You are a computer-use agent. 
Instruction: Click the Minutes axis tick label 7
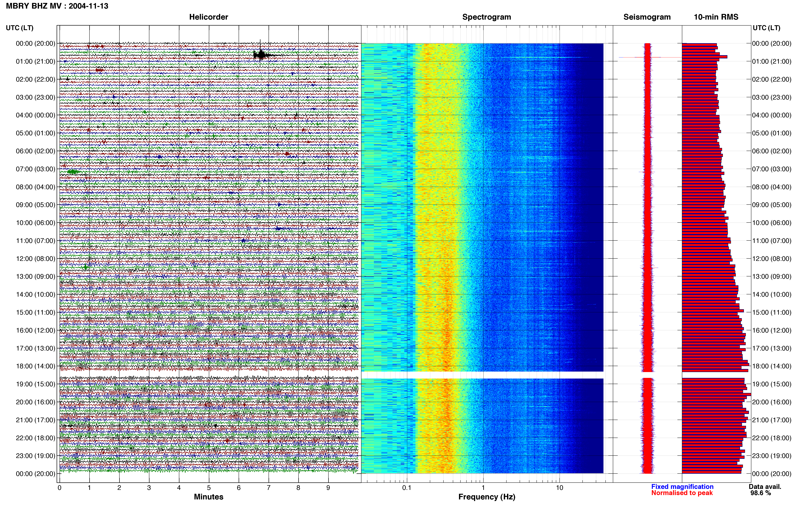pyautogui.click(x=269, y=487)
